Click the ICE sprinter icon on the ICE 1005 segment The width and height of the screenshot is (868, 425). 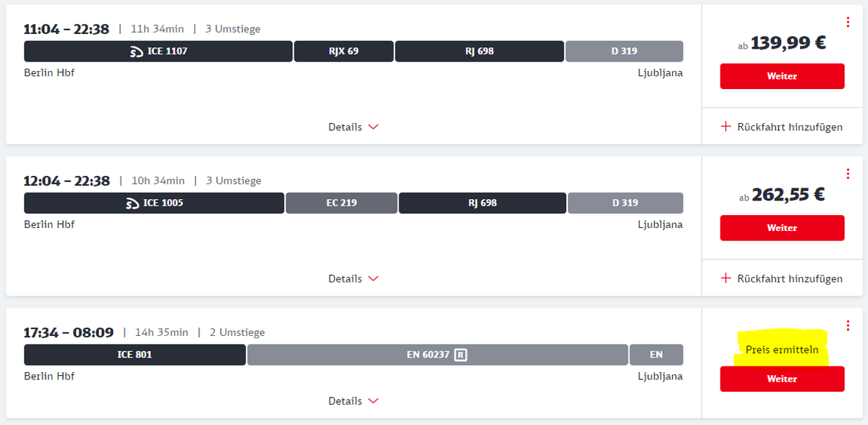[x=132, y=203]
